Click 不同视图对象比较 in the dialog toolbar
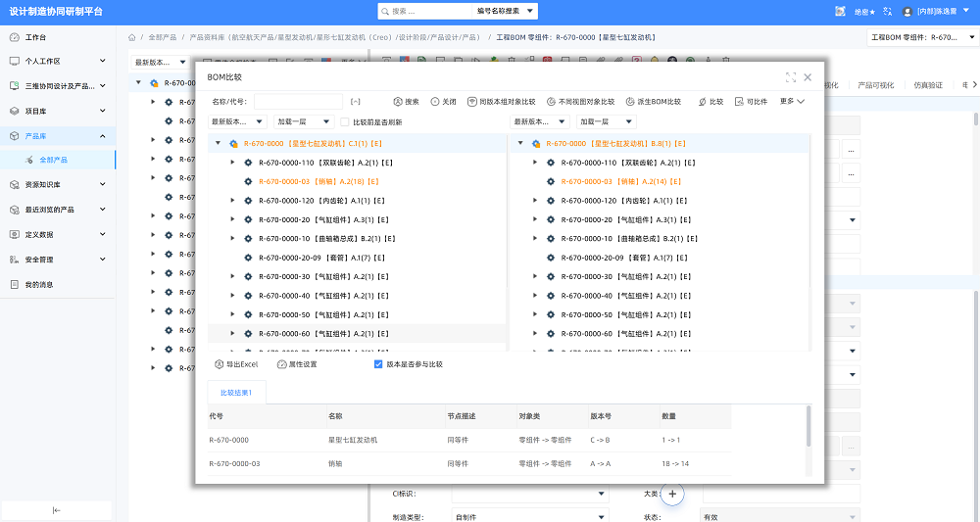980x522 pixels. (x=580, y=102)
